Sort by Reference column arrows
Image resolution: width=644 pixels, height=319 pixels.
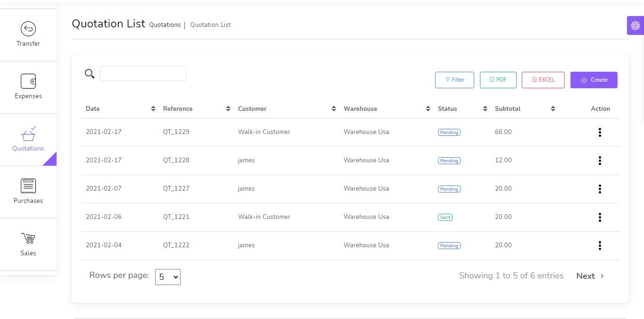228,109
